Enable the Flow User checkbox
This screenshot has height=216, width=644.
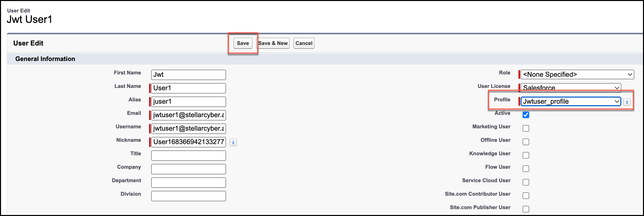coord(526,169)
